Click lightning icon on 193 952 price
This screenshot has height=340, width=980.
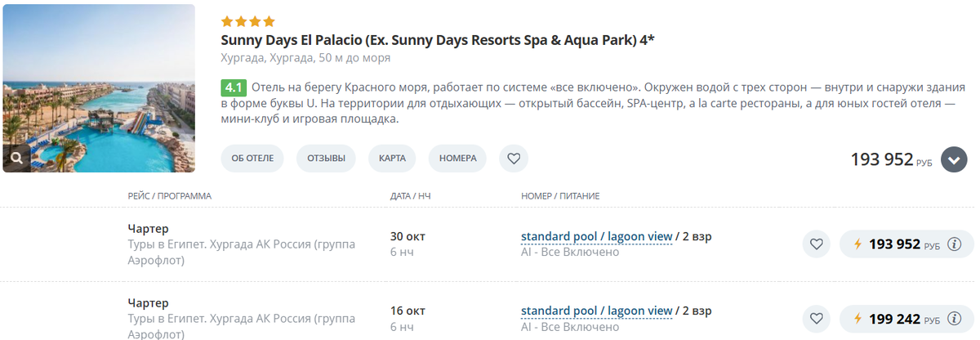[857, 244]
